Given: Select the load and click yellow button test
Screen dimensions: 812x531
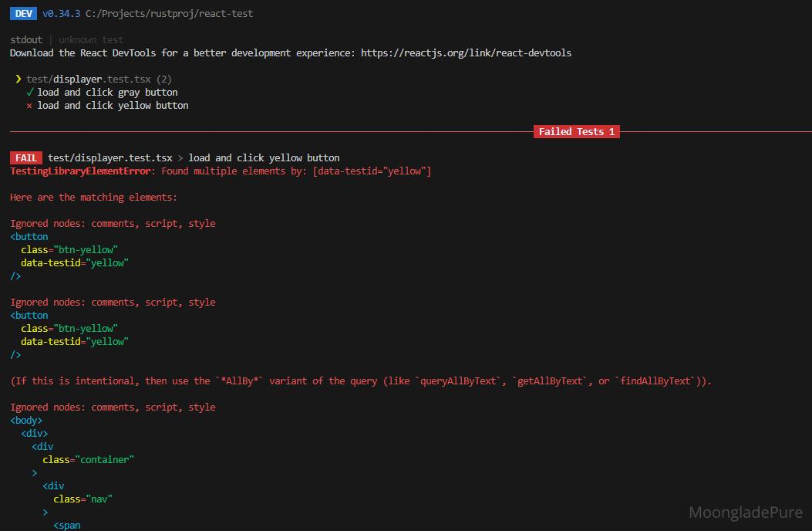Looking at the screenshot, I should [x=113, y=106].
